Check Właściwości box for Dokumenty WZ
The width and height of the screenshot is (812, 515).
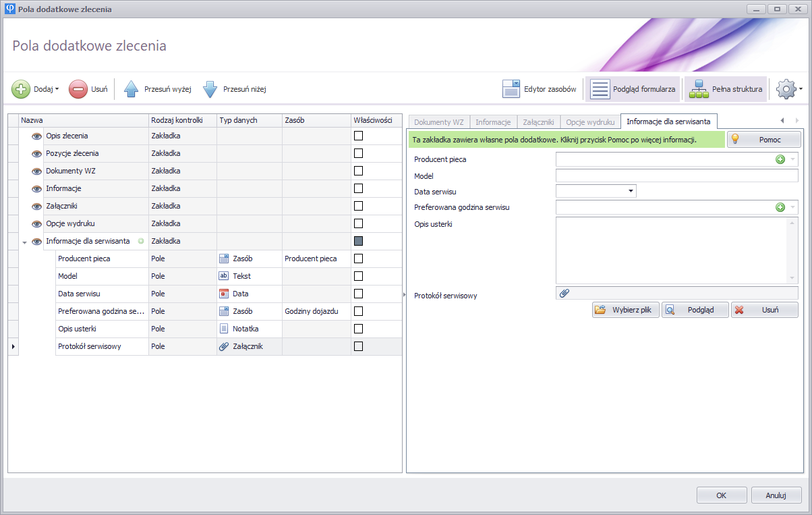coord(359,171)
